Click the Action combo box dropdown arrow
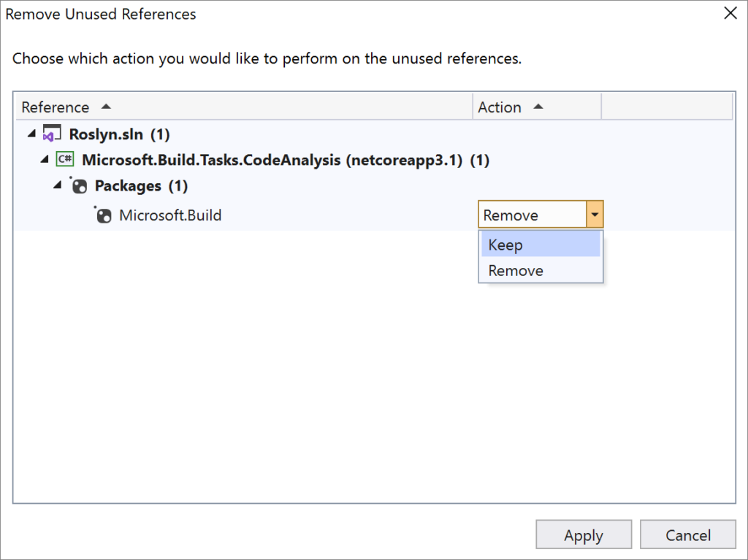The width and height of the screenshot is (748, 560). pos(595,215)
